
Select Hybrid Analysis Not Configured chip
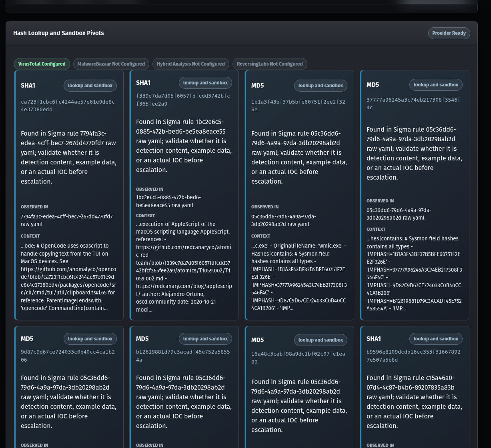click(191, 64)
